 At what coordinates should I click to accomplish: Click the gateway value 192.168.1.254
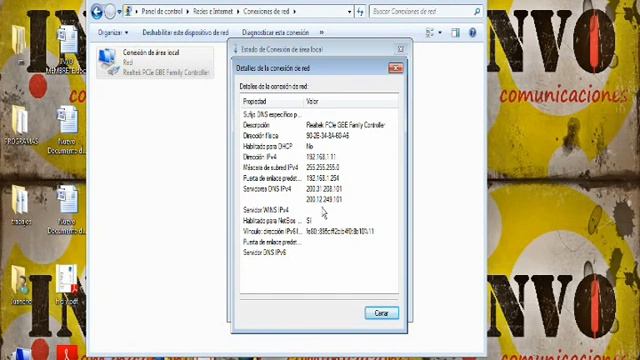322,178
